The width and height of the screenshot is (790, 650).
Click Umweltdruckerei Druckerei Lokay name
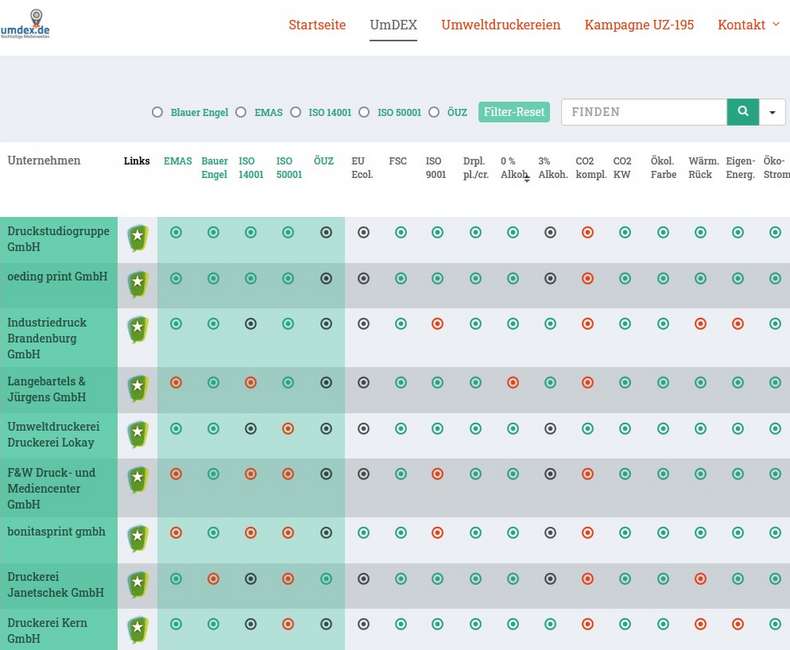[x=53, y=434]
